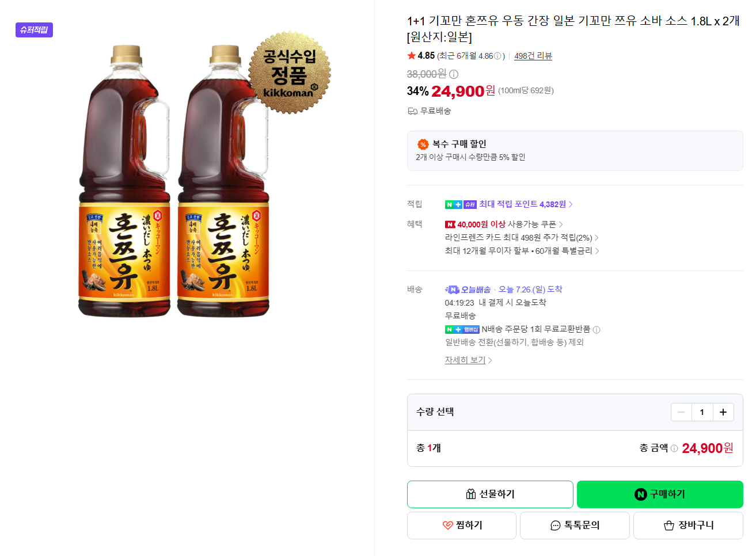Viewport: 756px width, 556px height.
Task: Open 라인프렌즈 카드 추가 적립 benefit link
Action: pos(522,238)
